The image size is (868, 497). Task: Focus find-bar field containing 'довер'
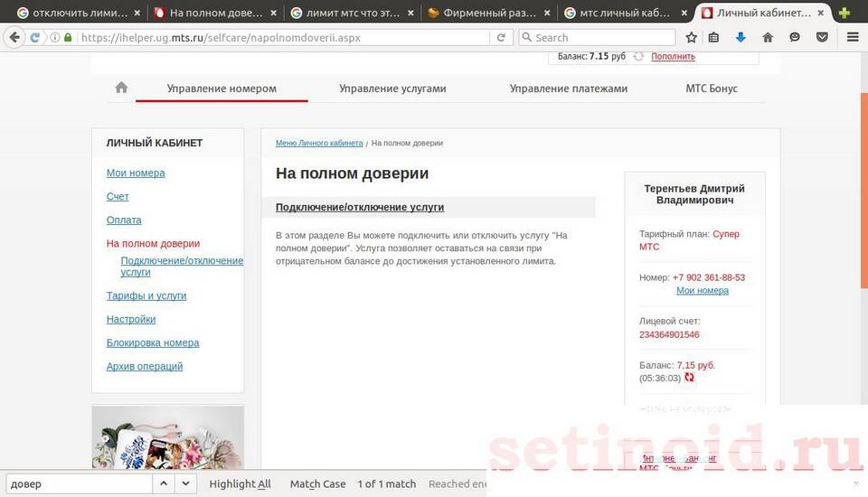[79, 483]
